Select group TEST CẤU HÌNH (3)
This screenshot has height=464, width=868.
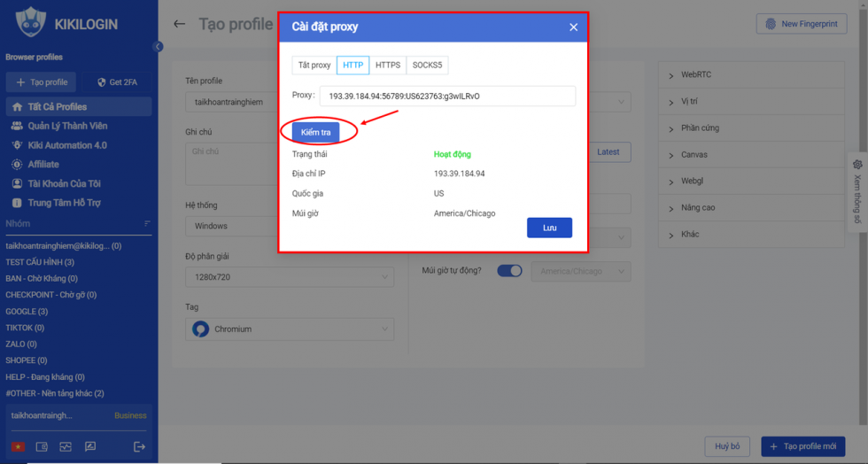click(40, 262)
